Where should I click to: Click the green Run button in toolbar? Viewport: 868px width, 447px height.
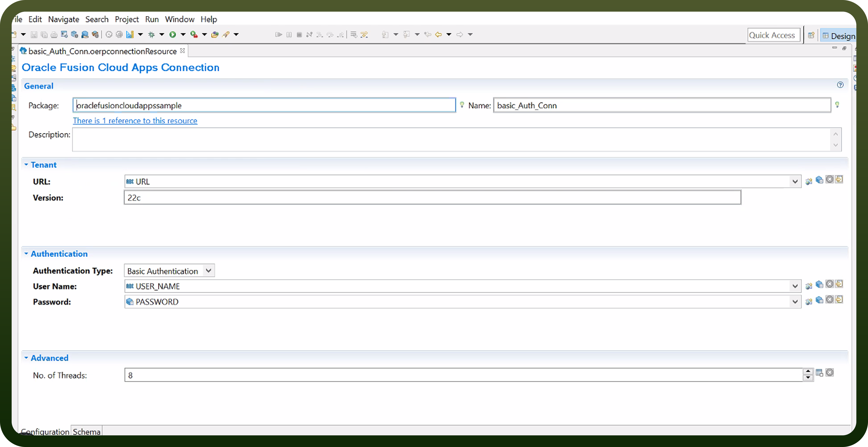(x=172, y=34)
